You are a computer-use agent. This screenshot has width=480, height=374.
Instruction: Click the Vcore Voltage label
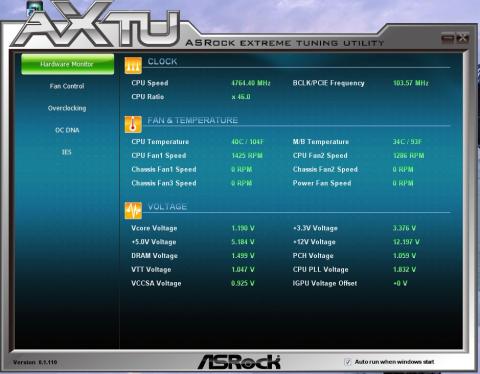point(154,228)
